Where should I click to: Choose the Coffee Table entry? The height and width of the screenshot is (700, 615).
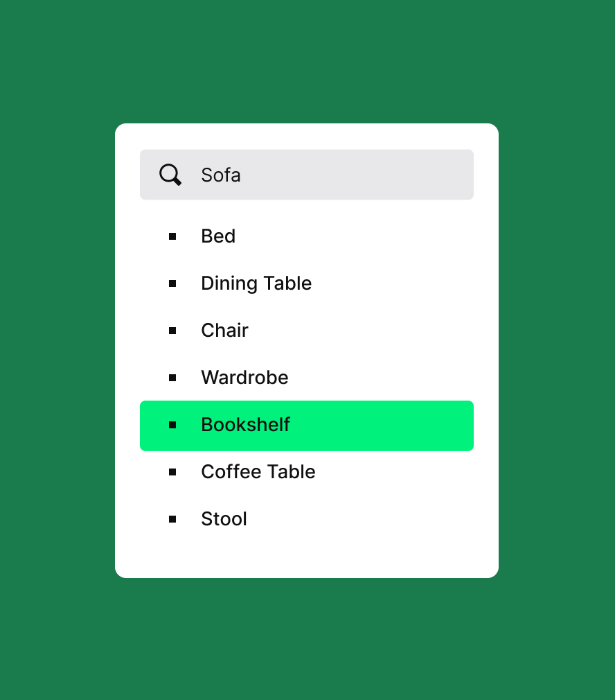307,472
